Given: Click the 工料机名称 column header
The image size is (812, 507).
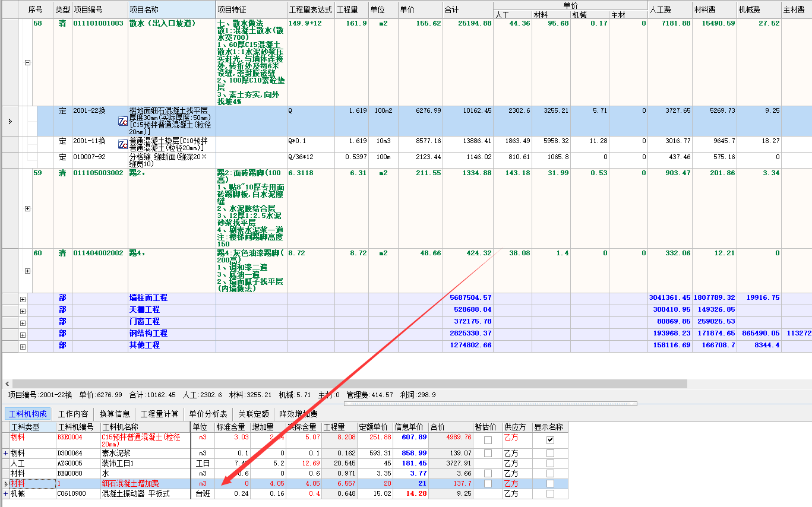Looking at the screenshot, I should 145,427.
